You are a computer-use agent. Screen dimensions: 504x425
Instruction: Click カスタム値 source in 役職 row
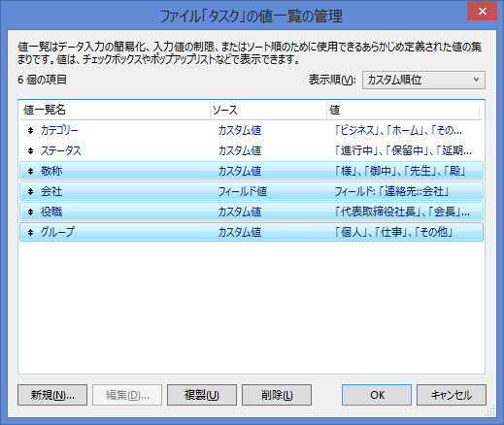coord(240,212)
